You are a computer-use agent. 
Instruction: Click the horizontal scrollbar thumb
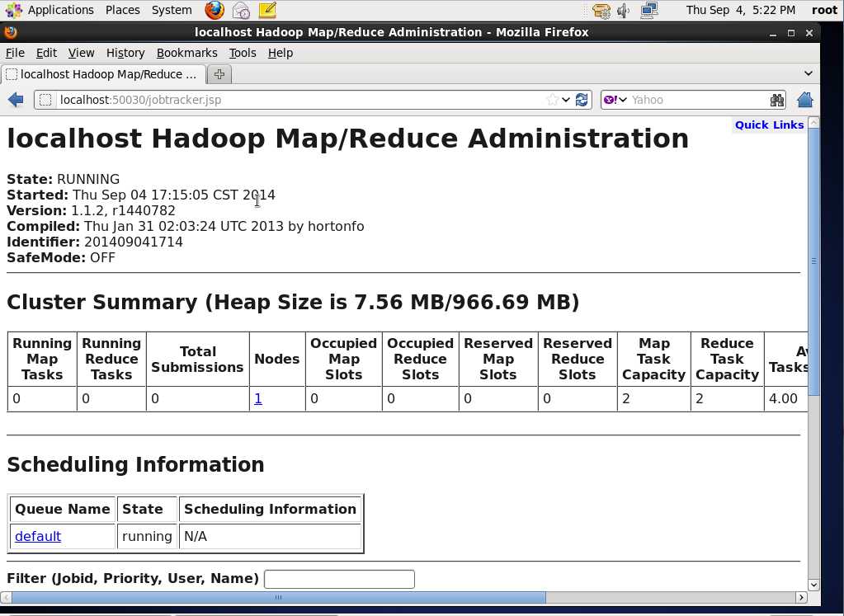[278, 597]
